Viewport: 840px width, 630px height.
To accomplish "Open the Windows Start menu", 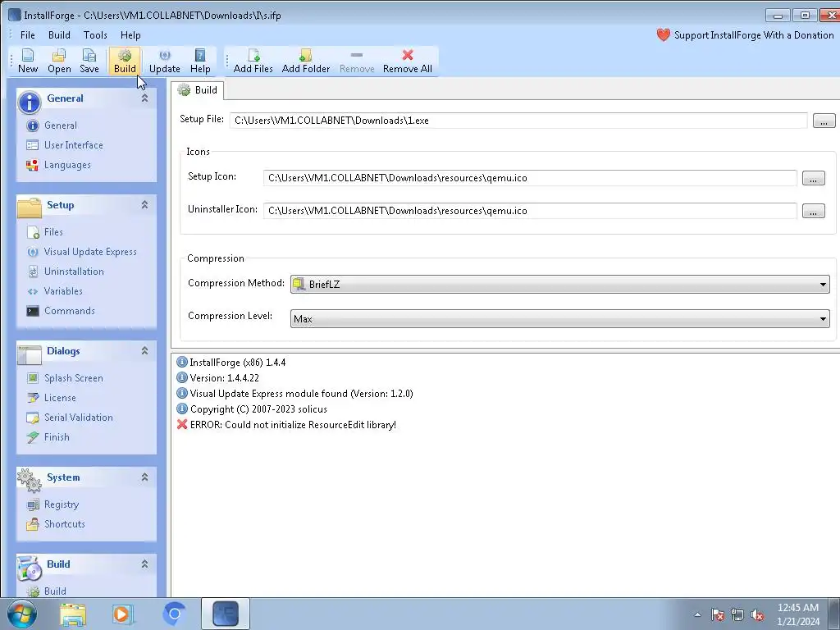I will (x=21, y=614).
